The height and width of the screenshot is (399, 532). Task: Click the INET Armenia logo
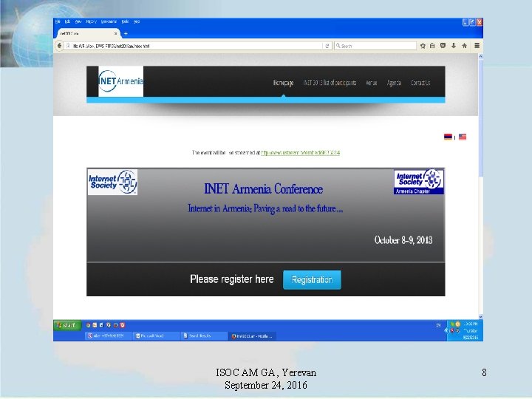click(x=120, y=81)
